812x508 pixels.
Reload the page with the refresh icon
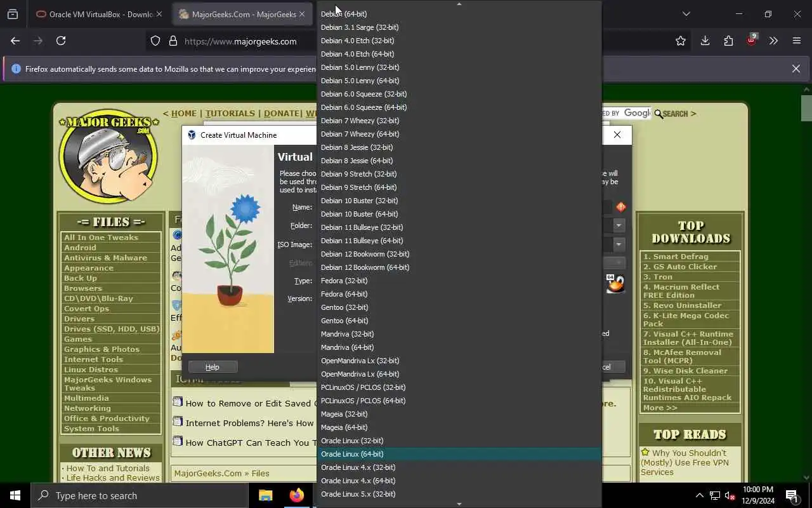[x=61, y=41]
